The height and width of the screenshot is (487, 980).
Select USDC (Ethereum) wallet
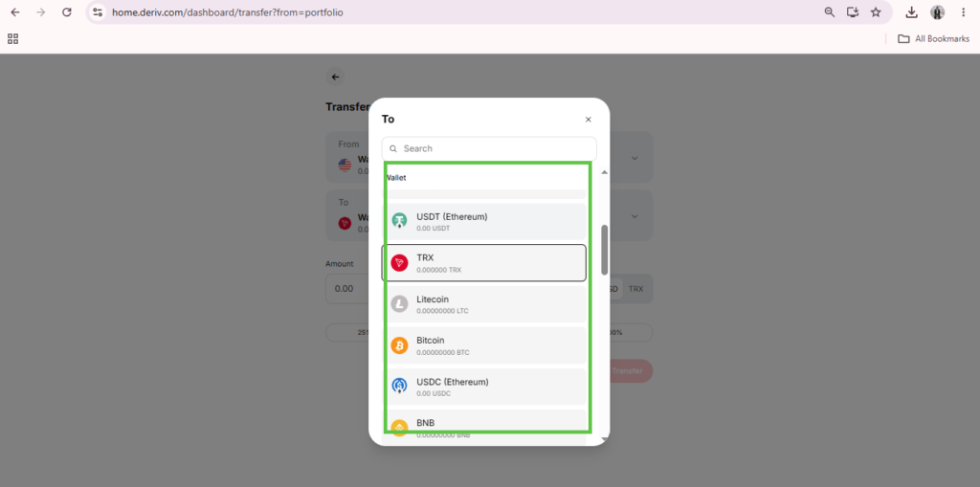[x=485, y=387]
